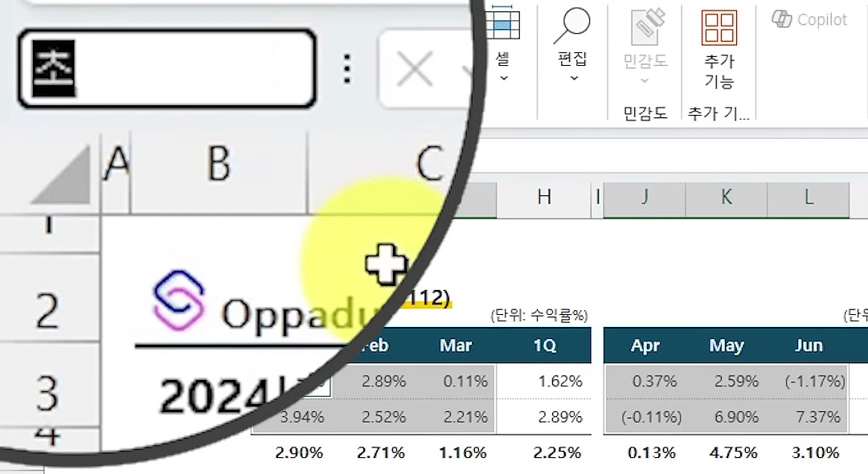This screenshot has width=868, height=474.
Task: Click the (단위: 수익률%) label
Action: [x=539, y=315]
